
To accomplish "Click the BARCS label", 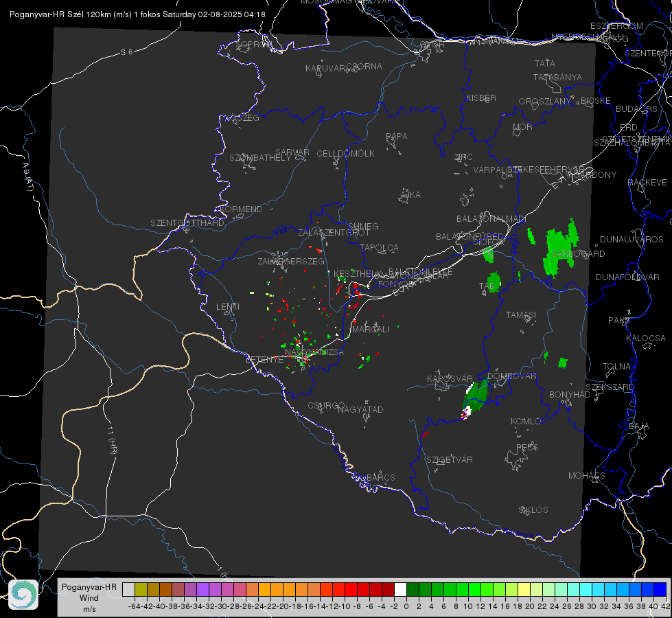I will click(x=380, y=477).
